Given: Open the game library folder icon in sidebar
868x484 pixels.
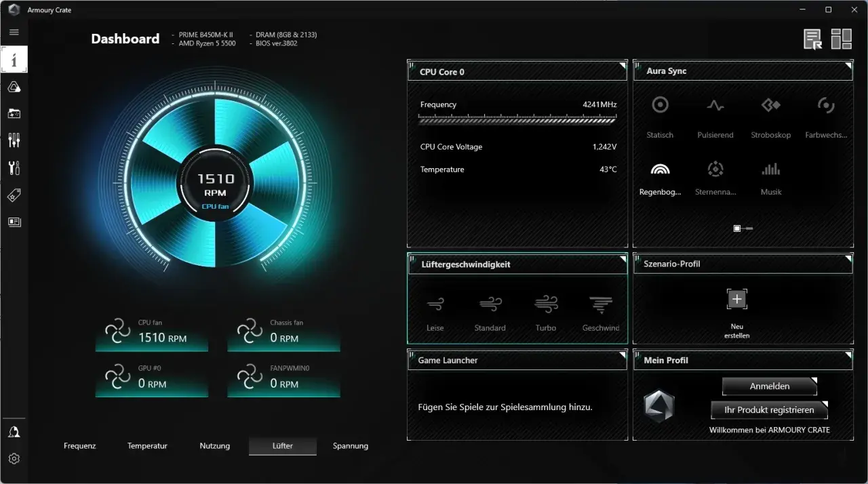Looking at the screenshot, I should 14,113.
